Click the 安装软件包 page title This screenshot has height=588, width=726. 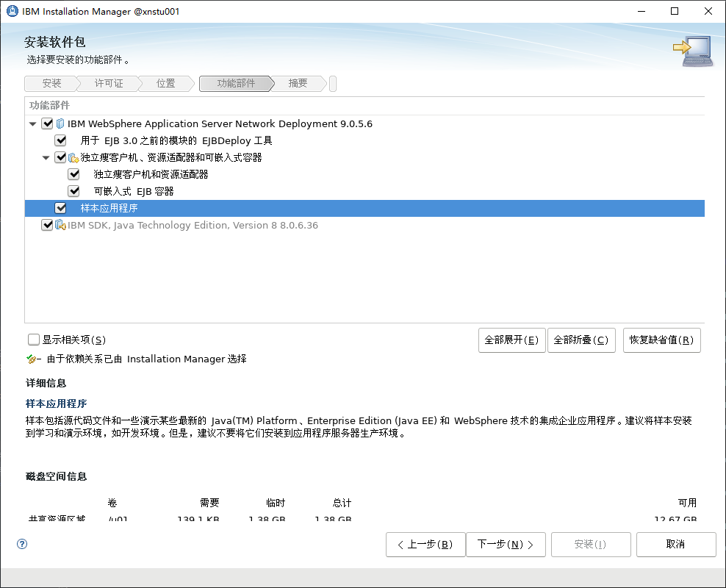tap(55, 42)
